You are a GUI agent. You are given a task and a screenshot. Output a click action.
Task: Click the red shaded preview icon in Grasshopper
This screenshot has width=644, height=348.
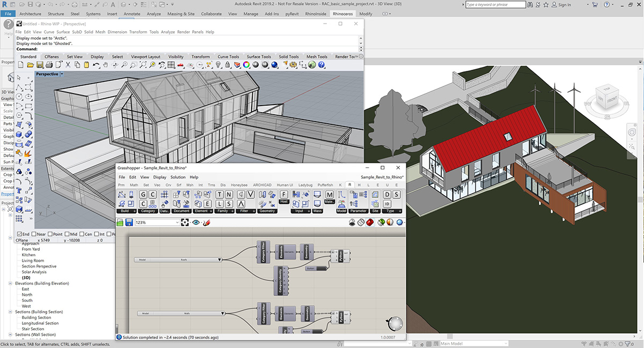370,223
